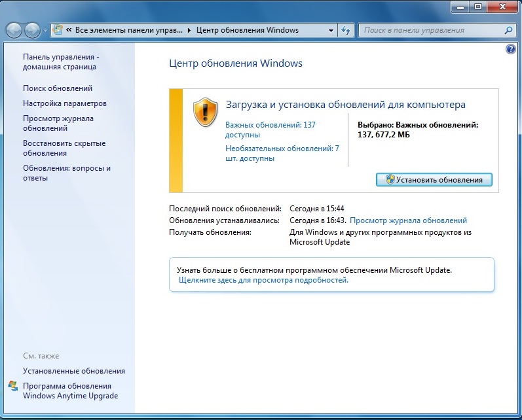This screenshot has width=522, height=420.
Task: Refresh the Windows Update page
Action: 346,30
